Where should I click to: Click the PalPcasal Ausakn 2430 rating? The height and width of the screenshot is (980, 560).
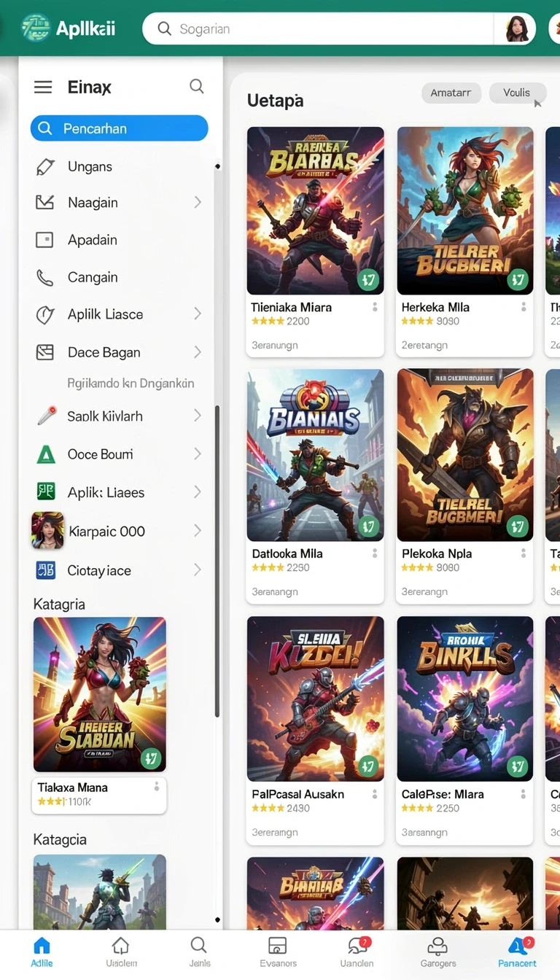[x=281, y=808]
